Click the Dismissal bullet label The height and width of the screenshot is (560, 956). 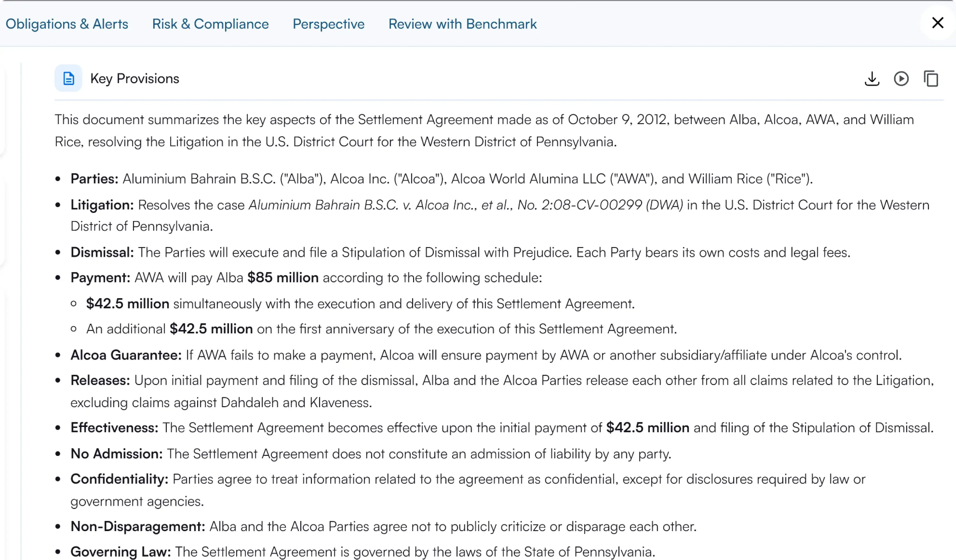[102, 252]
